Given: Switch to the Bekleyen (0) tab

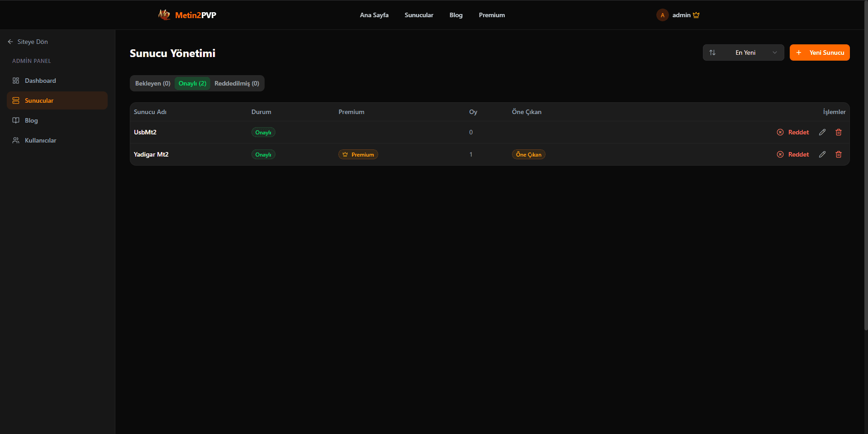Looking at the screenshot, I should 152,83.
